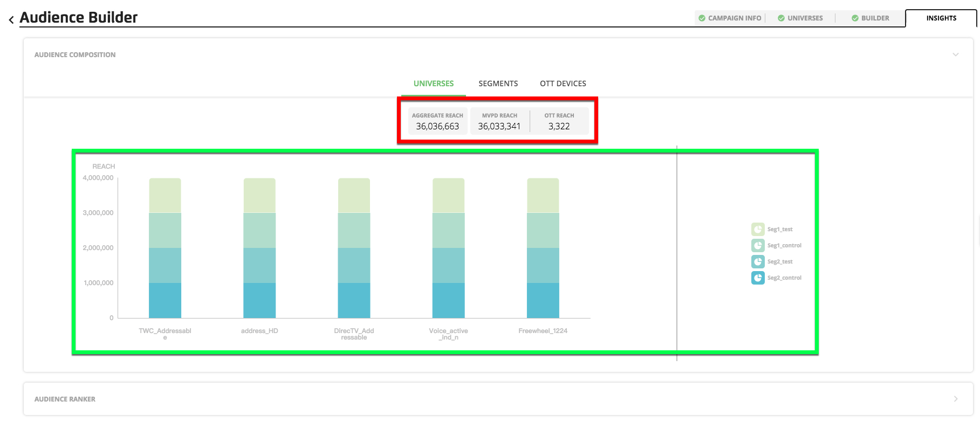The height and width of the screenshot is (429, 980).
Task: Click the Builder step green checkmark icon
Action: 855,18
